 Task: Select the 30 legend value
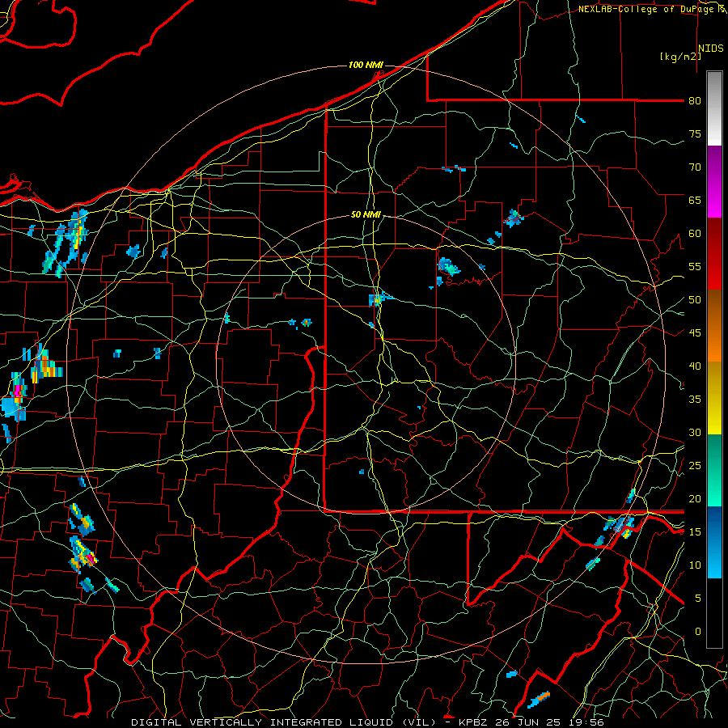(x=695, y=432)
